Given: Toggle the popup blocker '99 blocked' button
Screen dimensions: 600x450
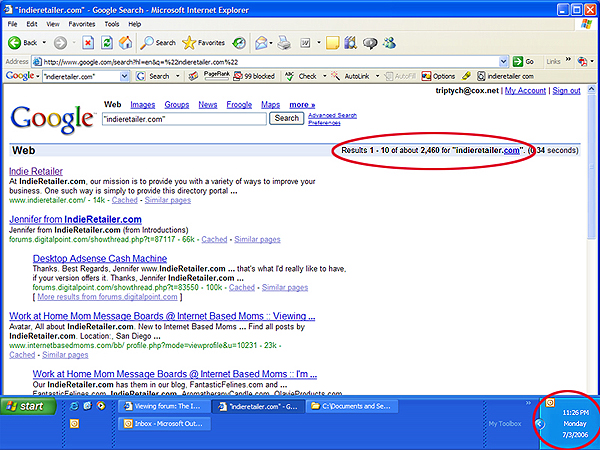Looking at the screenshot, I should tap(254, 76).
